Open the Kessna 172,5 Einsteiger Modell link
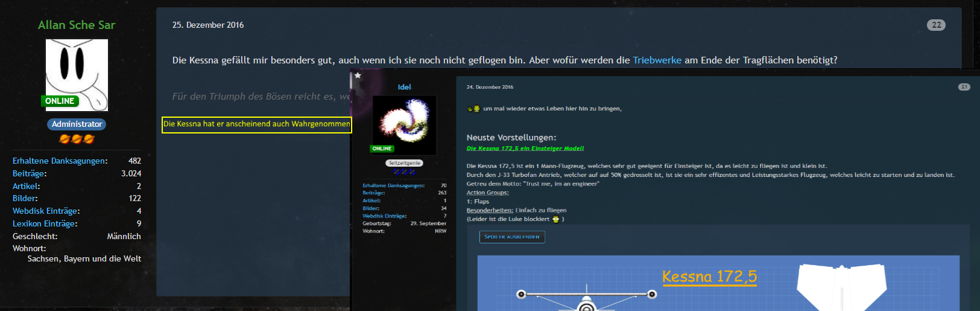This screenshot has width=980, height=311. tap(525, 149)
